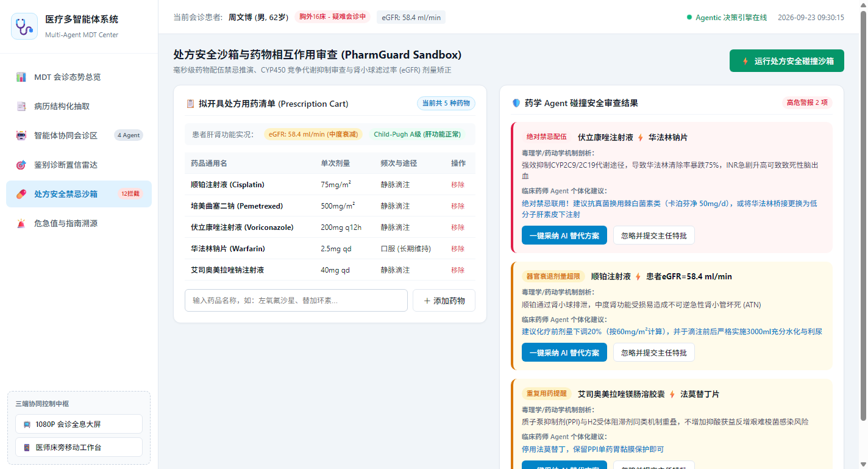The height and width of the screenshot is (469, 868).
Task: Click Agentic 决策引擎在线 status text
Action: (731, 17)
